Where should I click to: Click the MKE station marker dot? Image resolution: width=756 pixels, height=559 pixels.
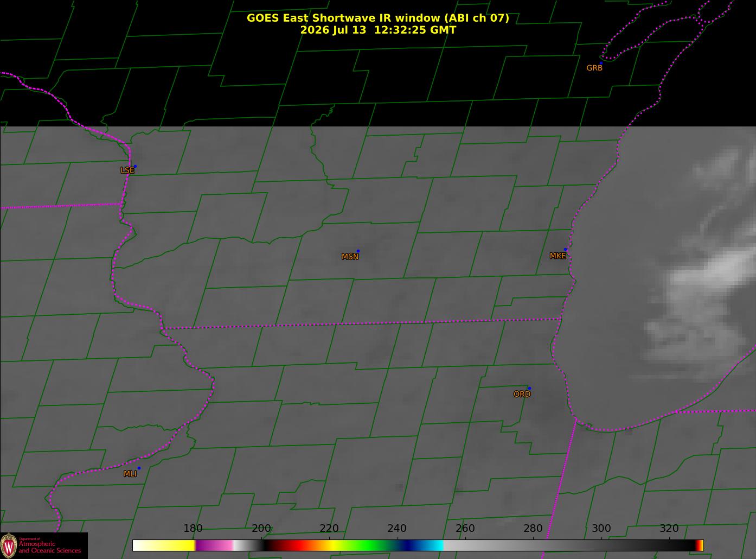coord(565,250)
